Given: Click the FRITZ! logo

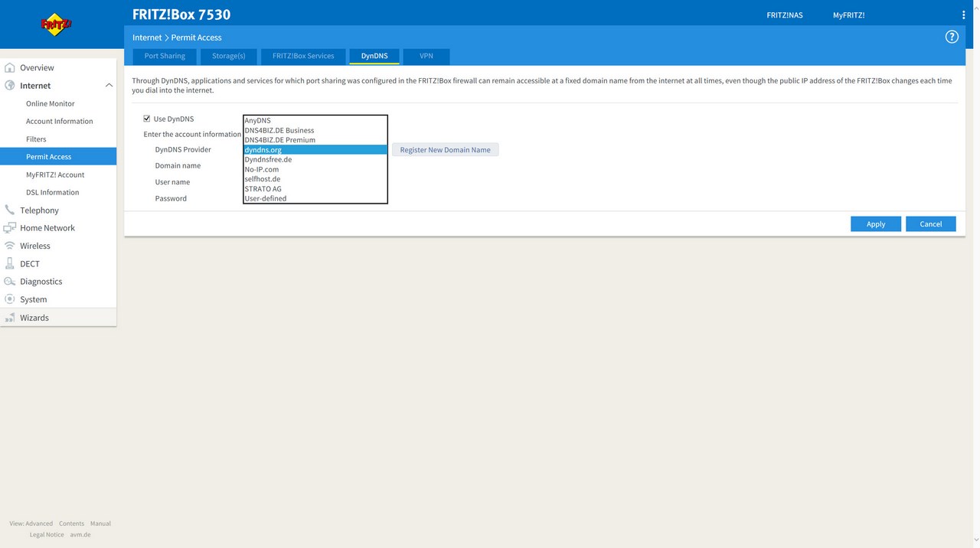Looking at the screenshot, I should [56, 24].
